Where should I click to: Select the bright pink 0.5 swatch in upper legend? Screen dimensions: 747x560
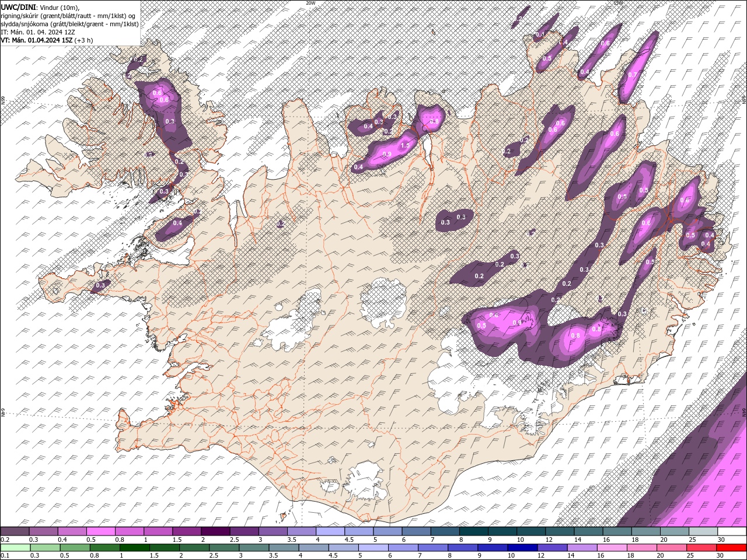pyautogui.click(x=100, y=531)
